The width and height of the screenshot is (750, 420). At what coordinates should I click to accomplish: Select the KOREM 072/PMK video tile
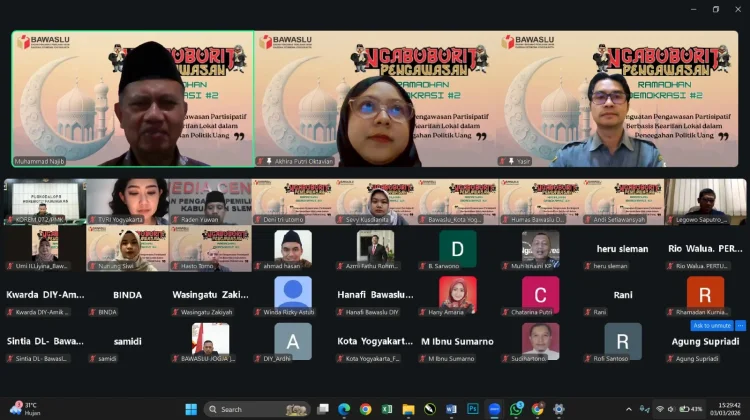click(x=45, y=202)
